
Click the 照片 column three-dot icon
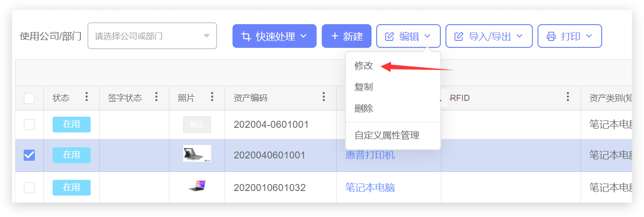click(212, 97)
